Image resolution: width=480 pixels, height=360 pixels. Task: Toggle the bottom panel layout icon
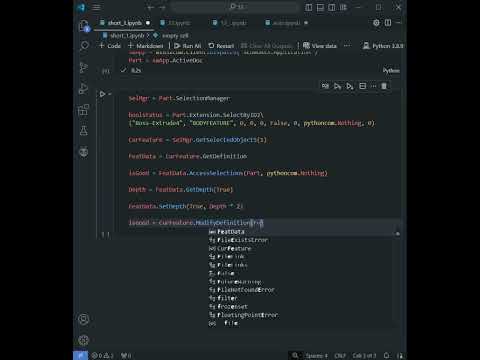(x=320, y=7)
